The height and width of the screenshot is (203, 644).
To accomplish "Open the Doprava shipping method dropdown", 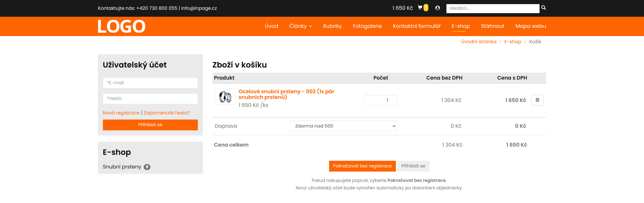I will (343, 126).
